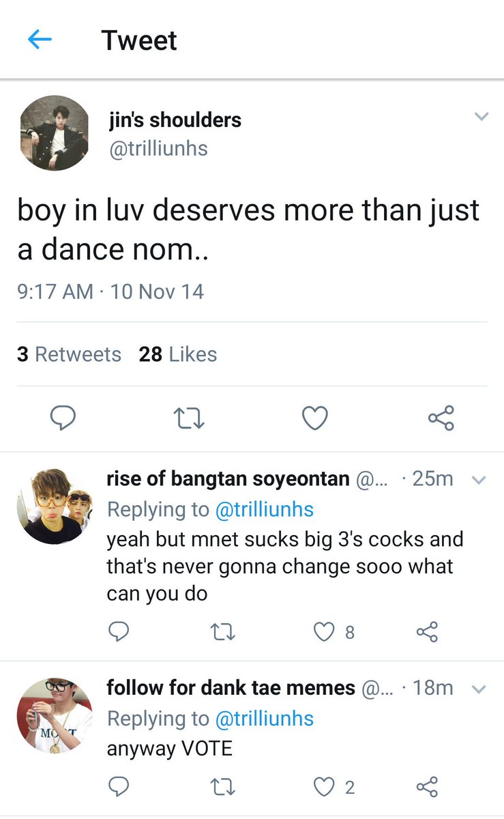Open jin's shoulders profile picture
This screenshot has height=819, width=504.
click(53, 132)
